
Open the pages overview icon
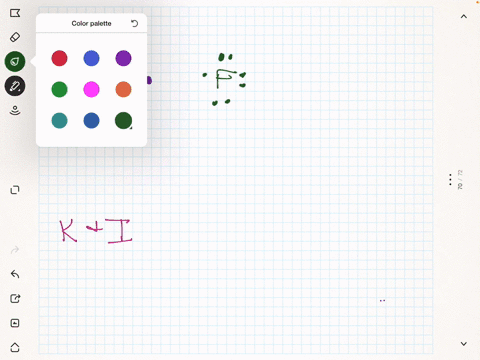(x=15, y=190)
